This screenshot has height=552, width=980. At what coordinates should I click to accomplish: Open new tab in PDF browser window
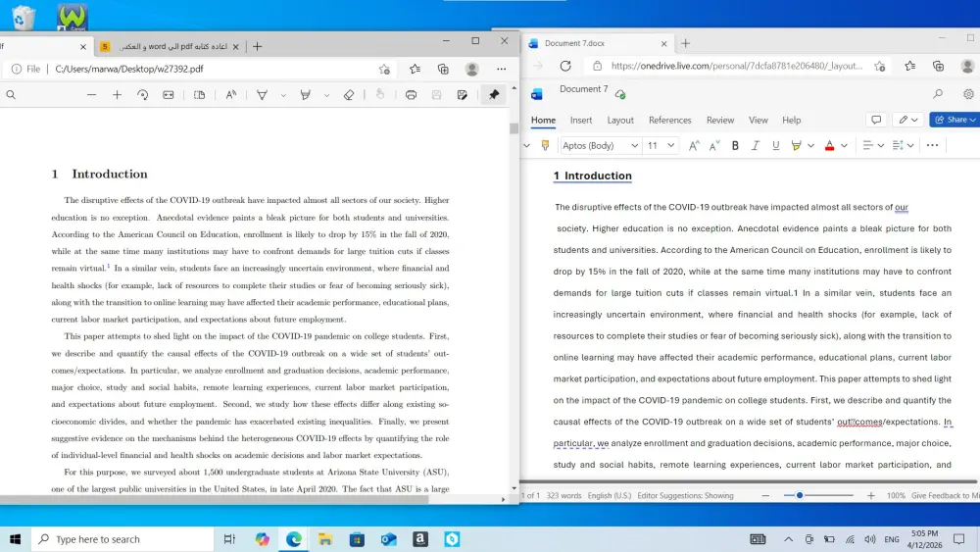point(258,46)
